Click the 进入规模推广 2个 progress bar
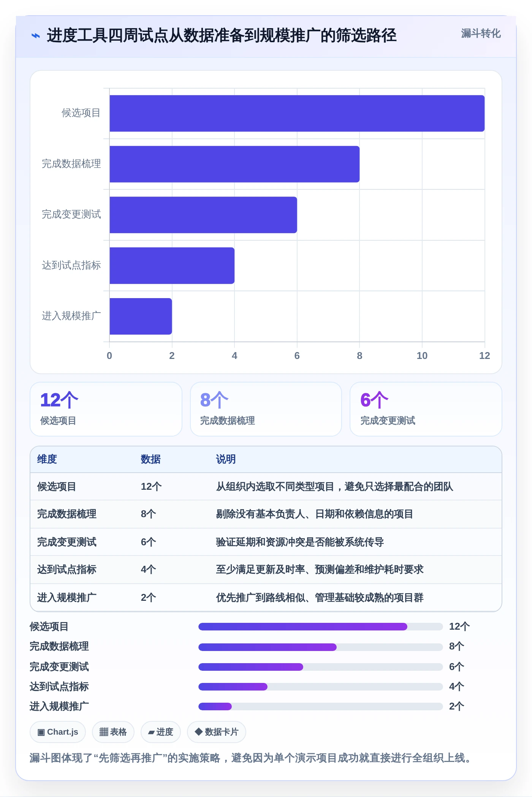This screenshot has height=797, width=532. tap(320, 707)
